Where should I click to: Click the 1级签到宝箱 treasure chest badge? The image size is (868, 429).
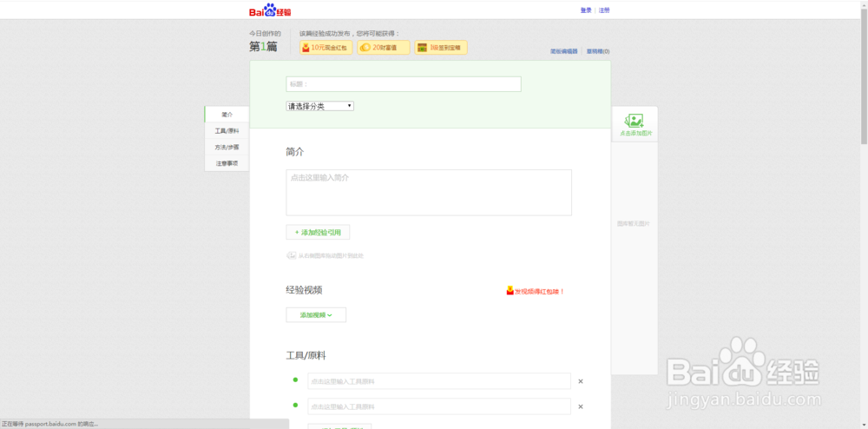click(441, 48)
